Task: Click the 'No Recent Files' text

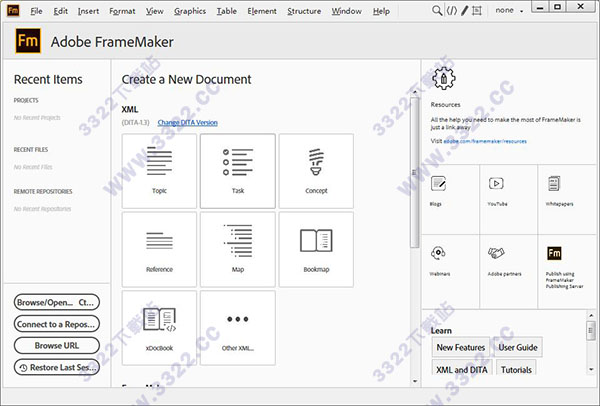Action: pos(33,167)
